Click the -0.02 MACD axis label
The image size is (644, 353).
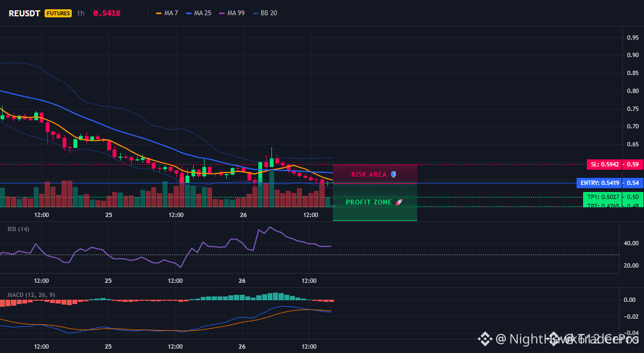pyautogui.click(x=631, y=317)
